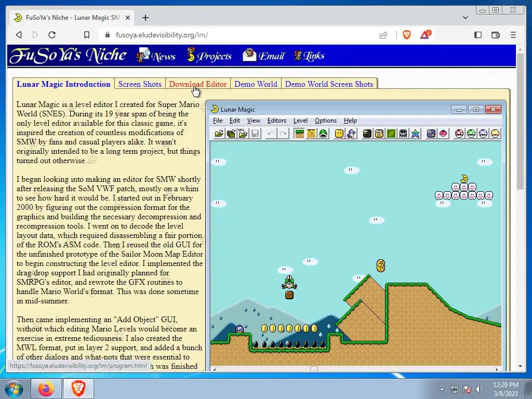This screenshot has width=532, height=399.
Task: Click the yellow mushroom icon
Action: [495, 134]
